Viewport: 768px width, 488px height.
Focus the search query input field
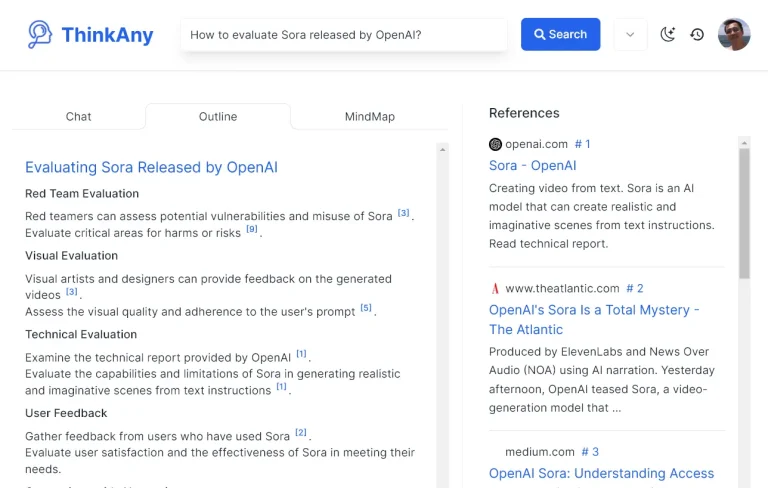[x=344, y=35]
